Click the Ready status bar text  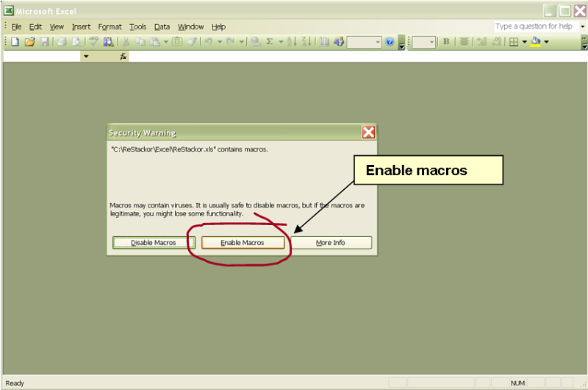pos(15,383)
